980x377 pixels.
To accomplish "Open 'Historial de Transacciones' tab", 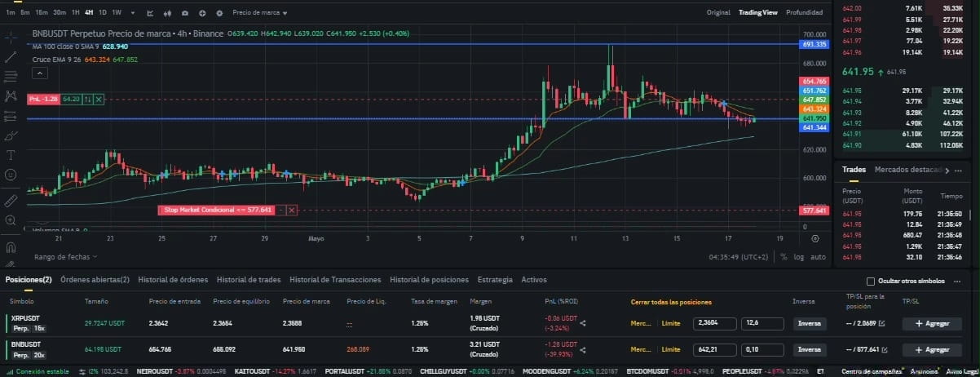I will 335,280.
